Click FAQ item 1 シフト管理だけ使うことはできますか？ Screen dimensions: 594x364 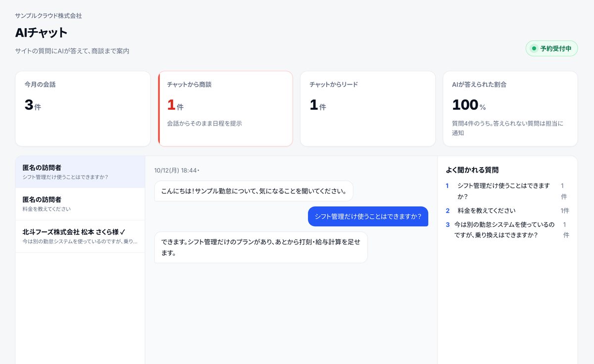(507, 191)
